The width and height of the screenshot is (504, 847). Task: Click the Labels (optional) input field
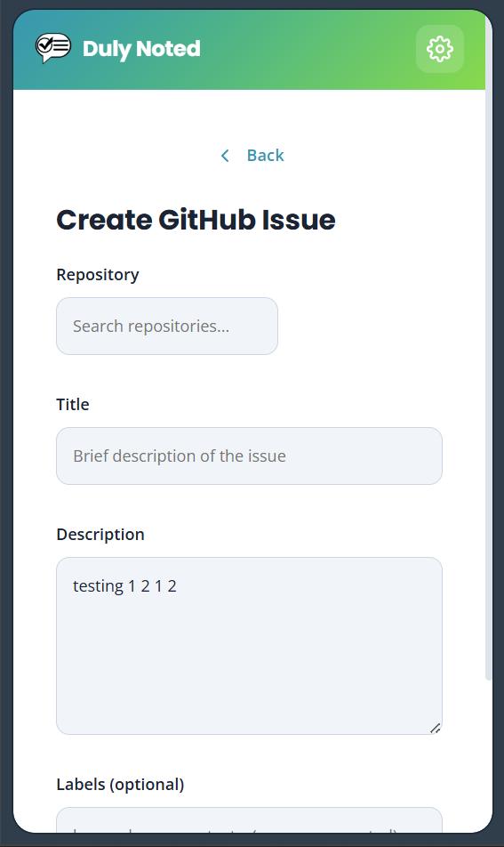[x=249, y=820]
